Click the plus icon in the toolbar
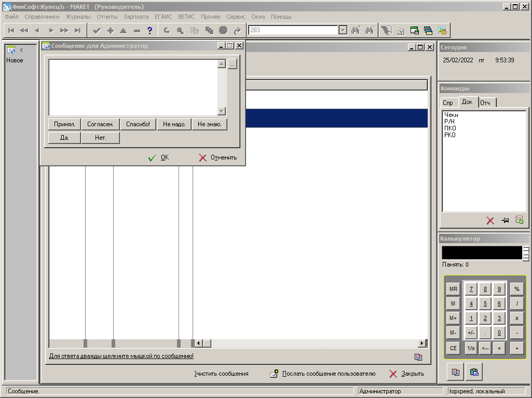Image resolution: width=532 pixels, height=398 pixels. 110,31
